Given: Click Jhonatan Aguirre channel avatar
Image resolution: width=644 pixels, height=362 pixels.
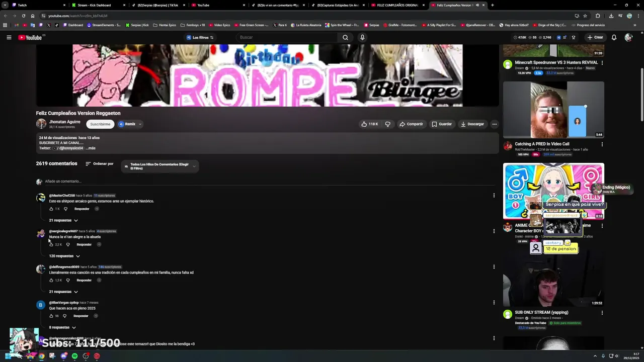Looking at the screenshot, I should click(41, 124).
